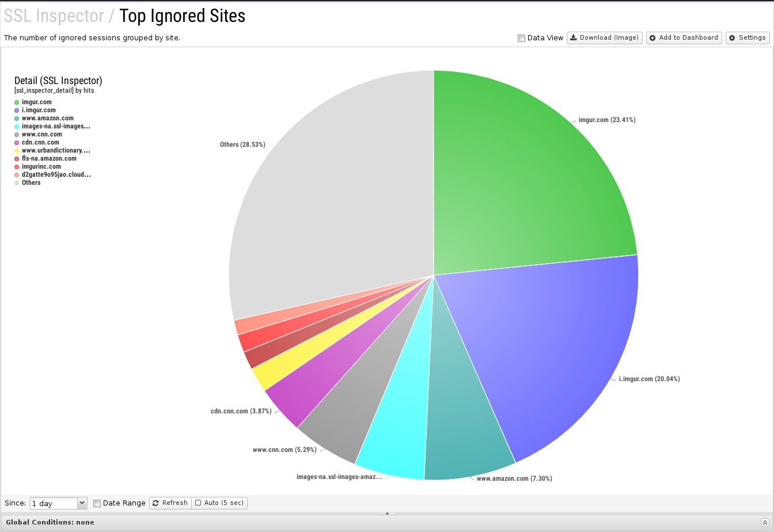Viewport: 774px width, 532px height.
Task: Select i.imgur.com legend entry text
Action: pyautogui.click(x=39, y=110)
